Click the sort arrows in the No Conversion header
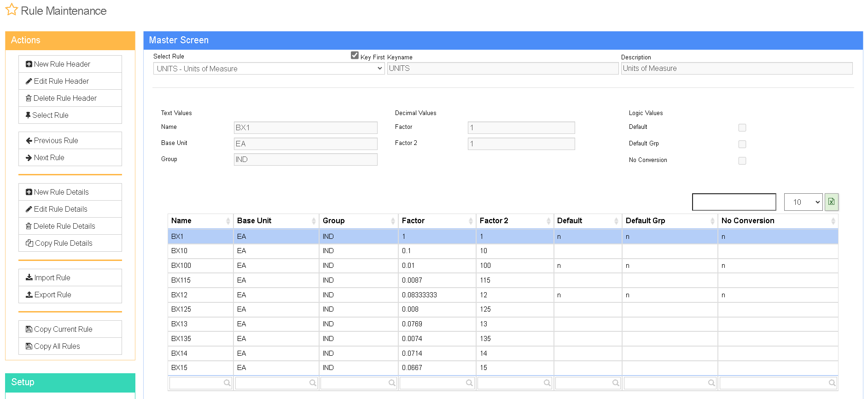 pyautogui.click(x=833, y=221)
